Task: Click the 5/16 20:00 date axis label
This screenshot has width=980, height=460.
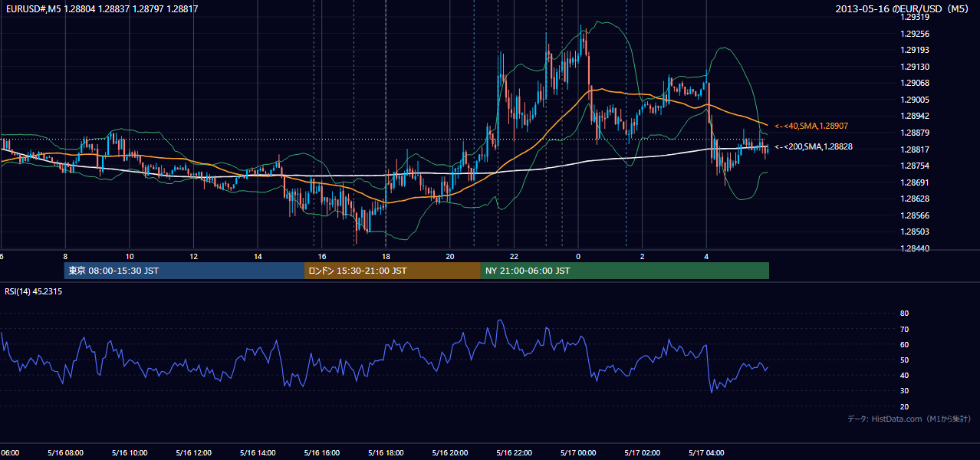Action: click(449, 452)
